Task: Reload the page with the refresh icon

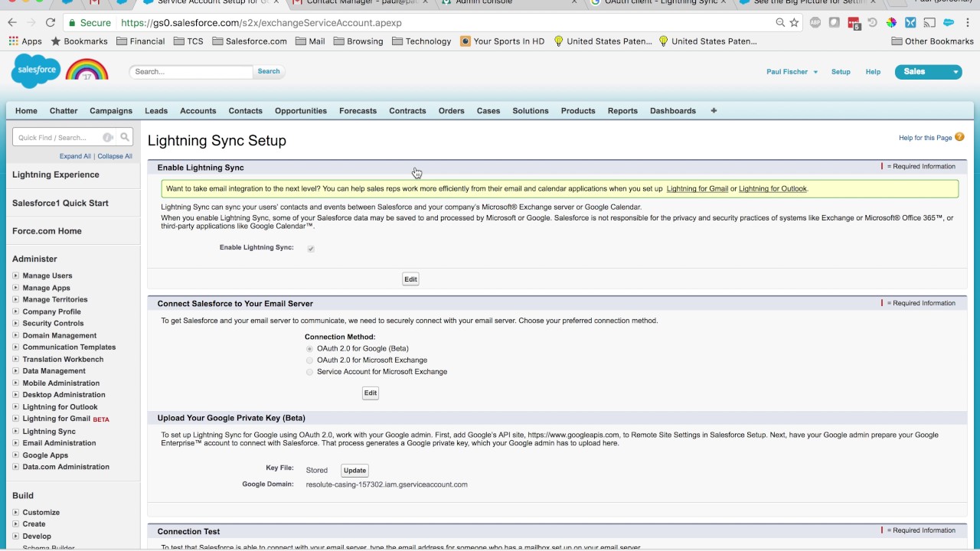Action: pos(51,23)
